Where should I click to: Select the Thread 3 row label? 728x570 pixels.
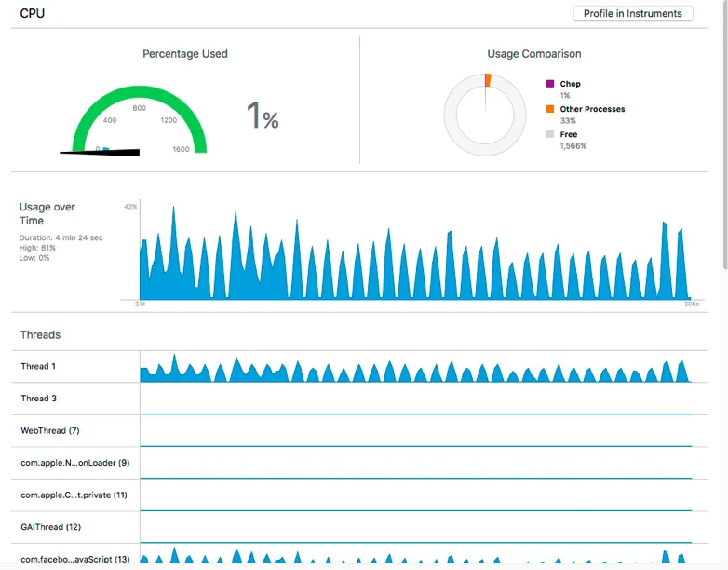(38, 398)
